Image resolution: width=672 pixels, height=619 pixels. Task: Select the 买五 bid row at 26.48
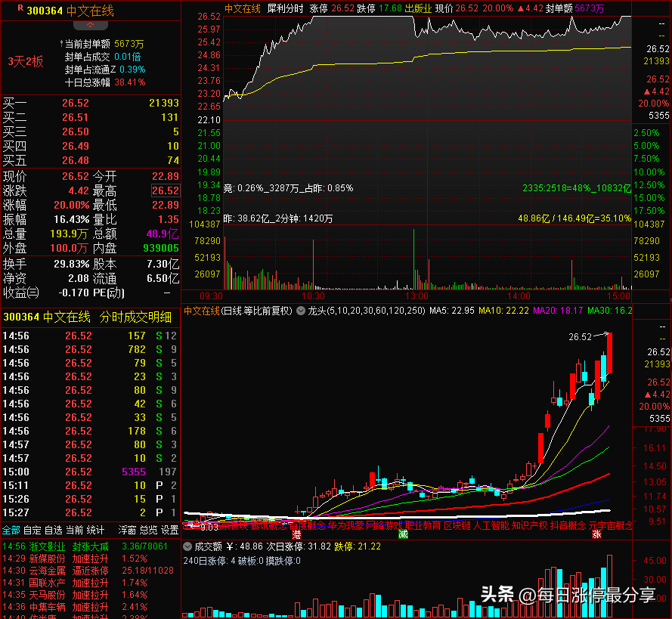(90, 160)
